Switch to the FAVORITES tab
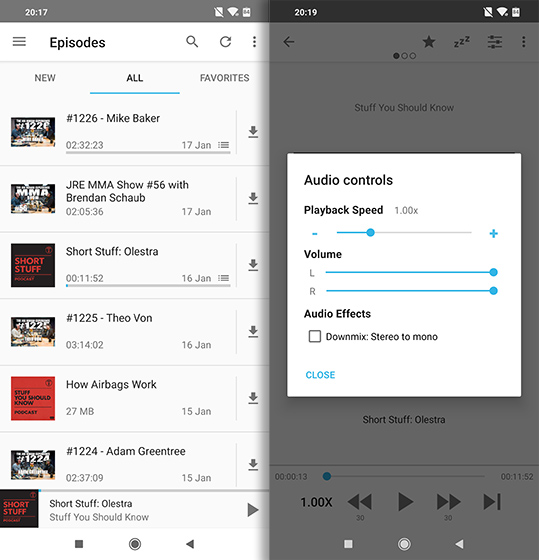The height and width of the screenshot is (560, 539). 224,78
